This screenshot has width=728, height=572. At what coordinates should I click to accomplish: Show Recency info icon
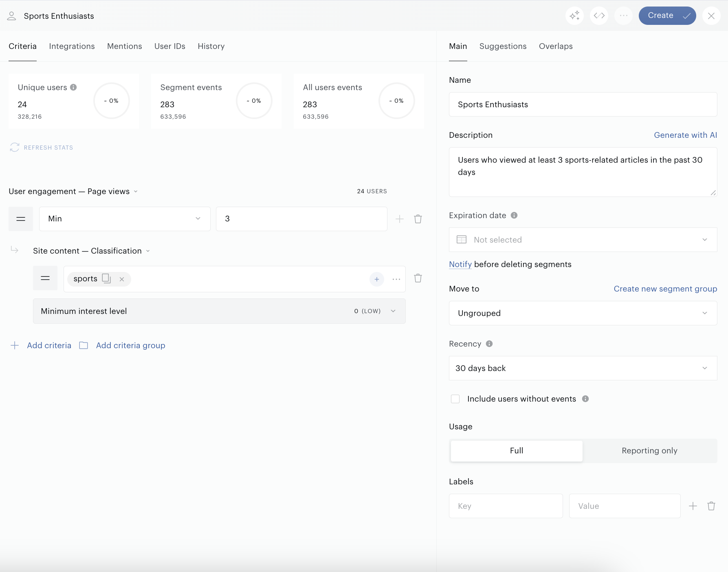[489, 344]
